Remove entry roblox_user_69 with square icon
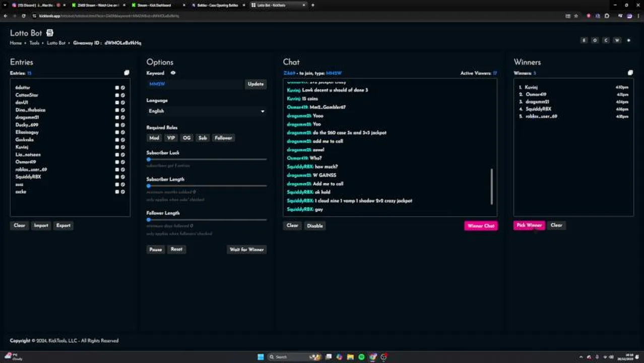 click(117, 170)
